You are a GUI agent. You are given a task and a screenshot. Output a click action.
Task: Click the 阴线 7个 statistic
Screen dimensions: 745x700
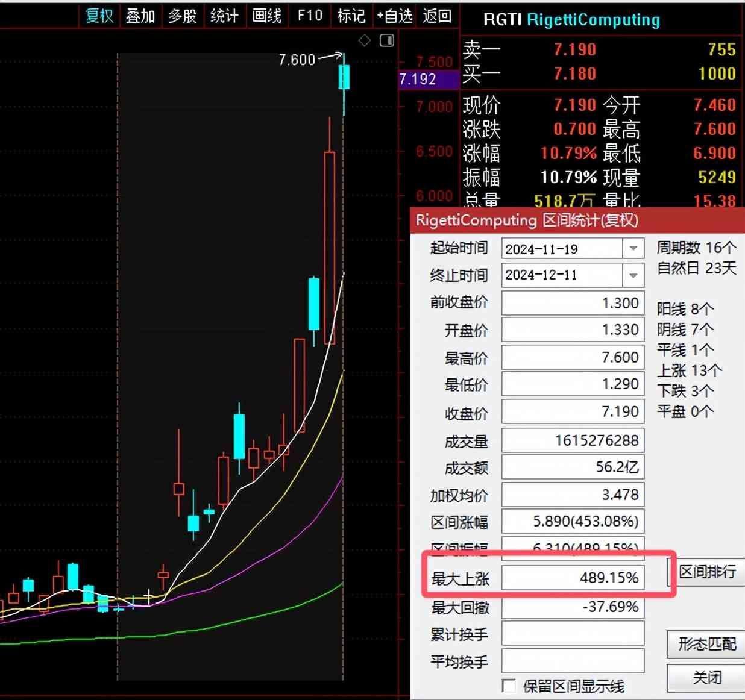(x=685, y=330)
